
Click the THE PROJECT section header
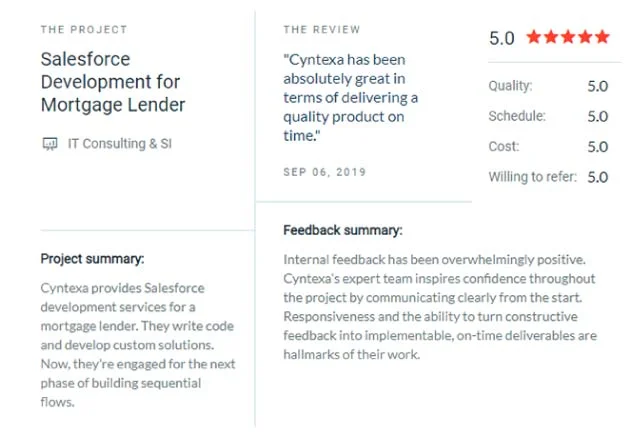[x=84, y=29]
